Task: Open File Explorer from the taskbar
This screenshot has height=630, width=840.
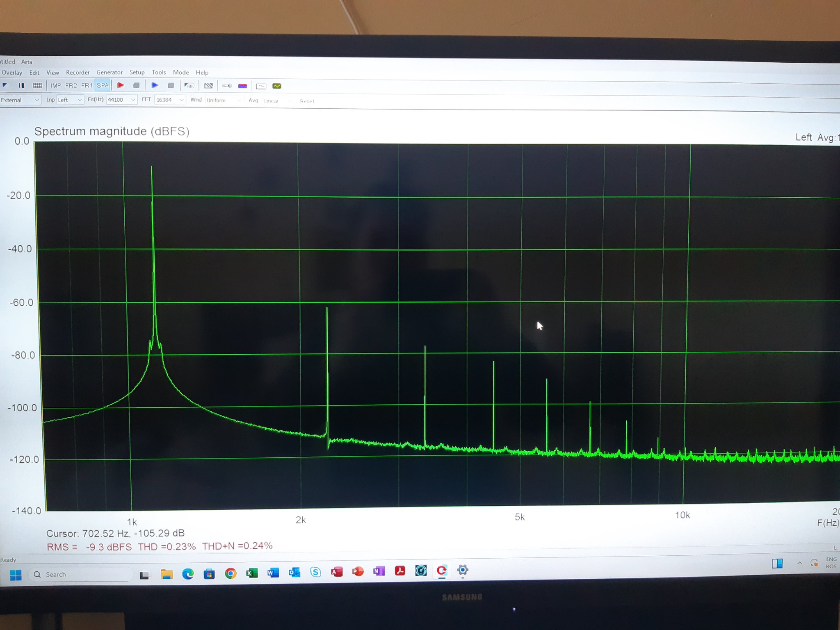Action: 167,574
